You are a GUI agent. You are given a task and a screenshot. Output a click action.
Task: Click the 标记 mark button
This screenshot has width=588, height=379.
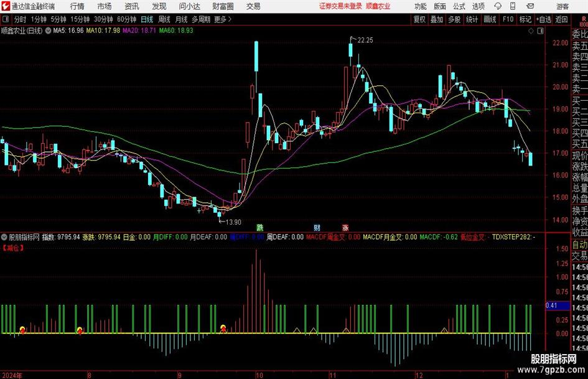(525, 19)
